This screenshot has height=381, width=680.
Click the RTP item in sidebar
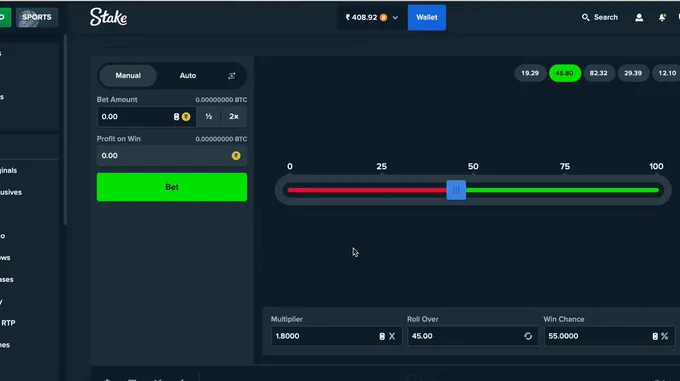click(8, 323)
